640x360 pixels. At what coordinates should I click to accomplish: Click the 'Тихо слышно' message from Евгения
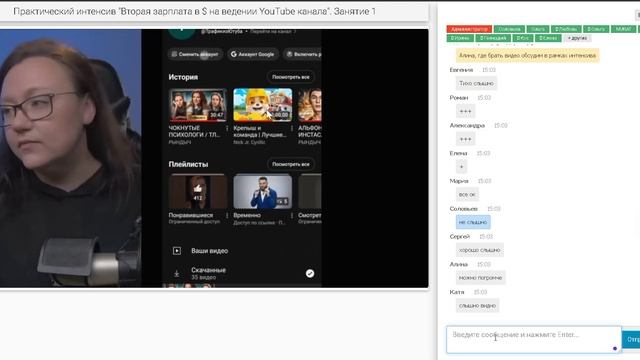(x=476, y=83)
